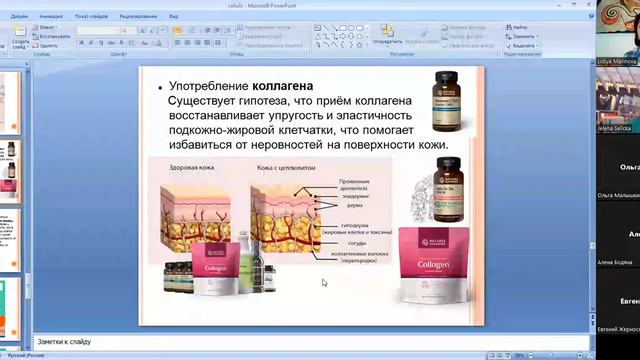Select current collagen slide thumbnail
Screen dimensions: 640x360
(10, 171)
